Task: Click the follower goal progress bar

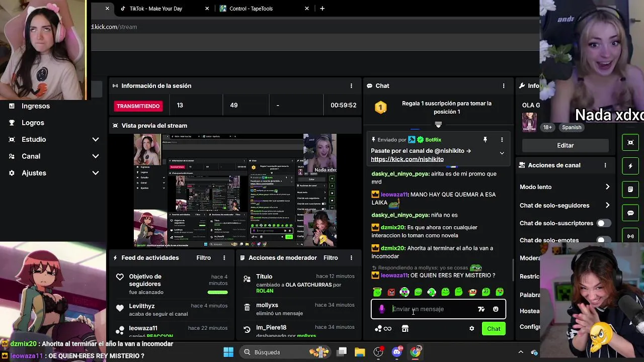Action: [x=217, y=292]
